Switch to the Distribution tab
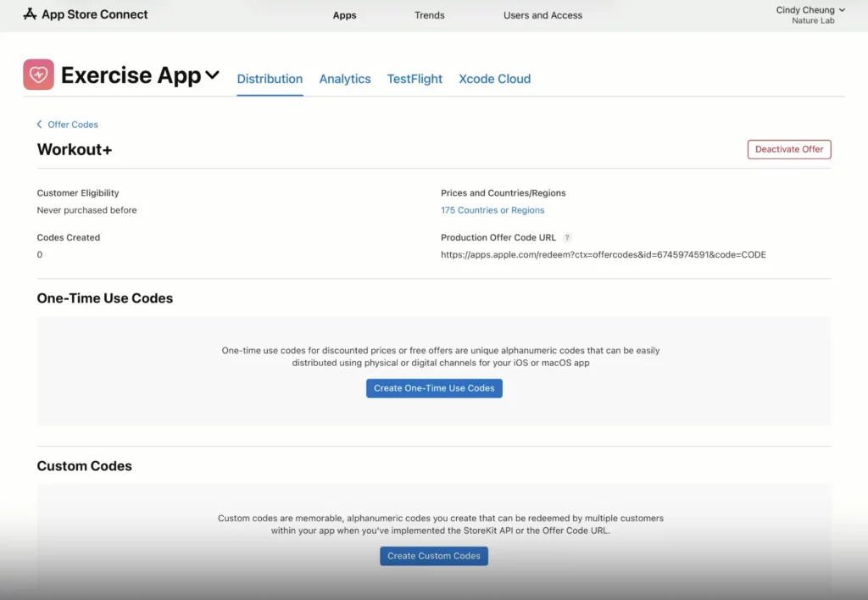The image size is (868, 600). [x=270, y=79]
